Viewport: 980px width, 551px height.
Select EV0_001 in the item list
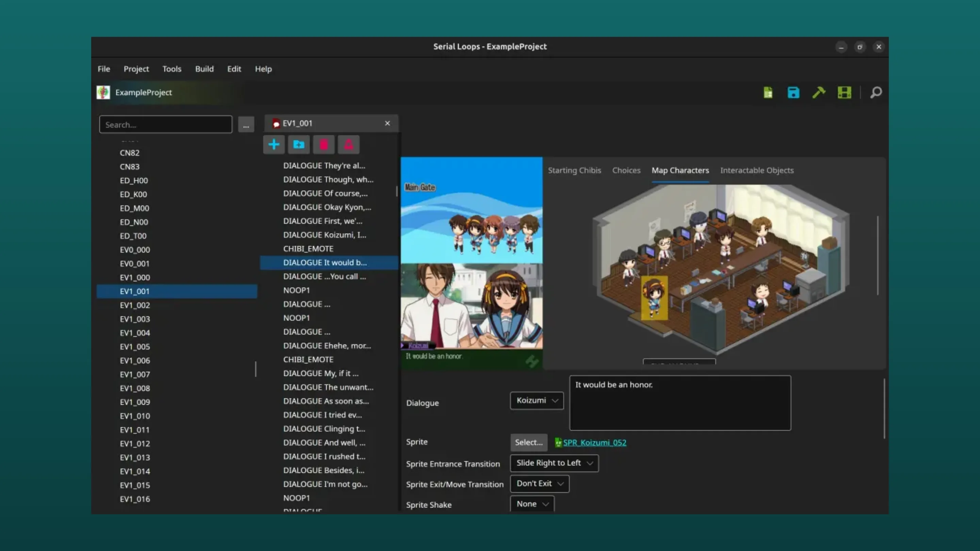[x=177, y=264]
